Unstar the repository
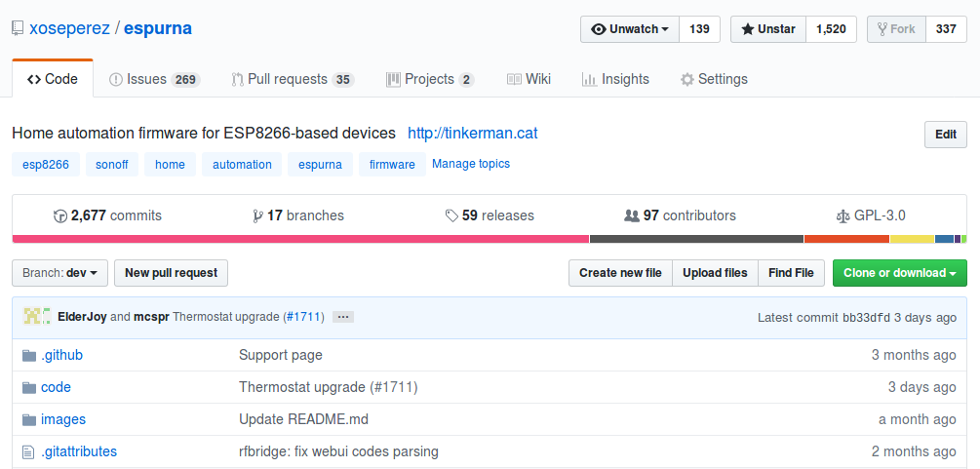This screenshot has width=980, height=469. (768, 29)
